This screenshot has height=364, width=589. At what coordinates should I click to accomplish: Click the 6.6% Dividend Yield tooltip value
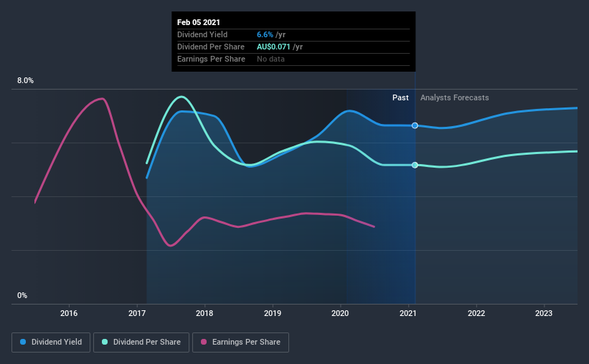pos(265,34)
